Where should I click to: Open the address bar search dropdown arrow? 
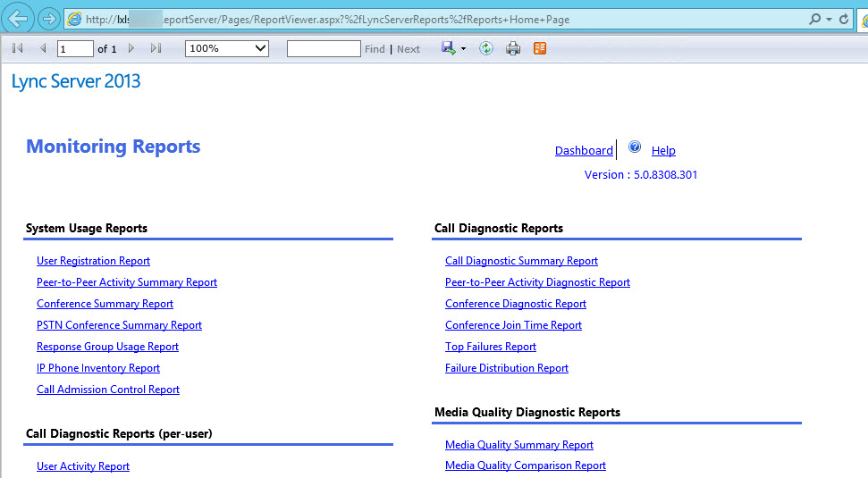point(829,19)
